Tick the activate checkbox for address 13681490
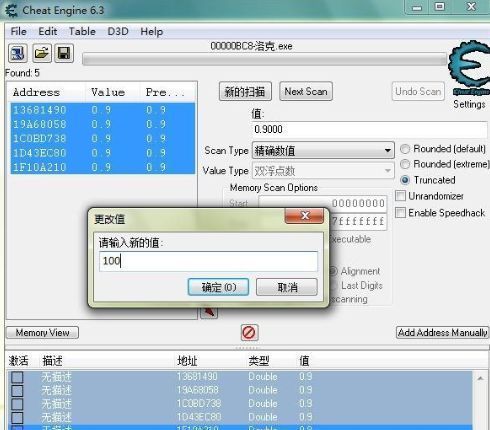Screen dimensions: 490x430 tap(17, 377)
